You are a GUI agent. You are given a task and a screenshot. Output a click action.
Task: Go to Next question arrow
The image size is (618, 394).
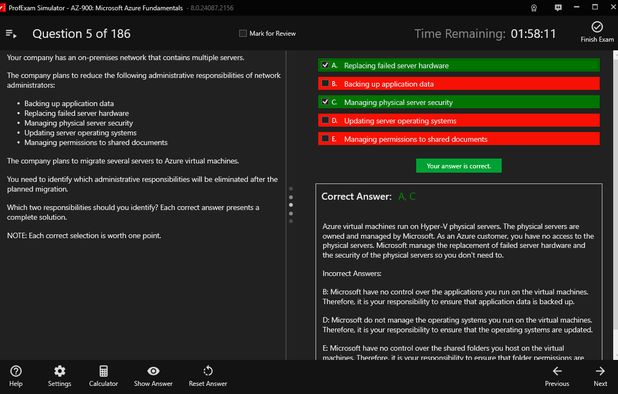point(600,371)
